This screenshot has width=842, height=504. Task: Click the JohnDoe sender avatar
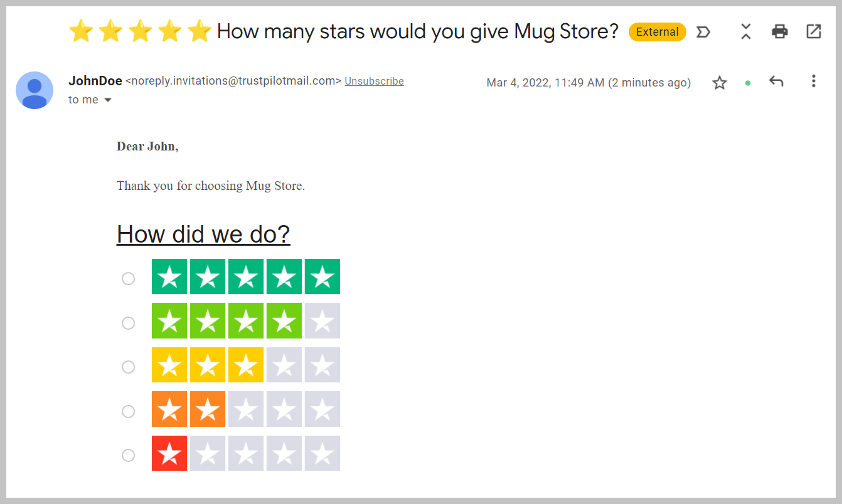[35, 90]
